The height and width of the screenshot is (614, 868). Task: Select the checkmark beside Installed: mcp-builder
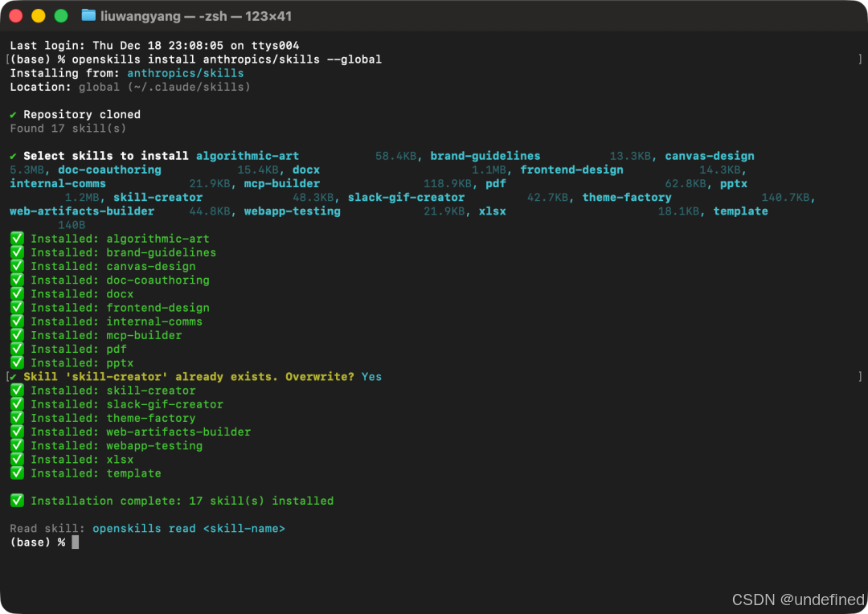[x=17, y=335]
